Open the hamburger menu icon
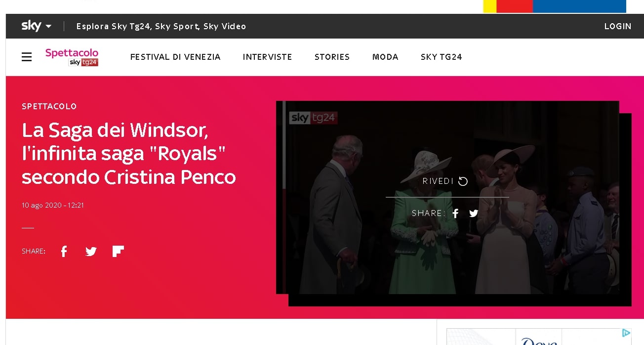The height and width of the screenshot is (345, 644). 27,57
